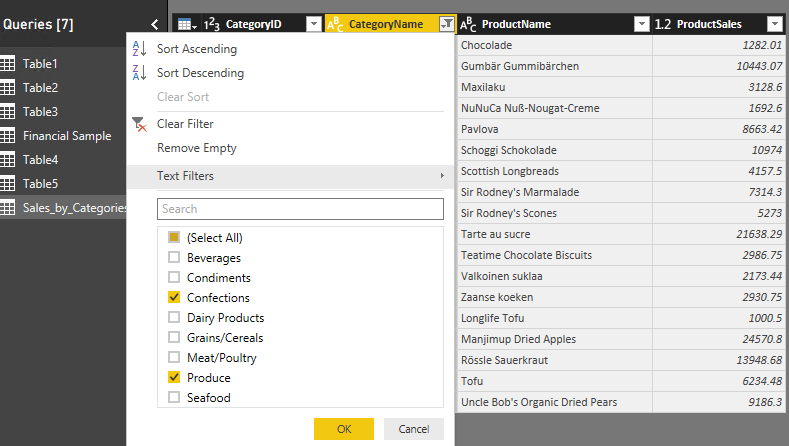
Task: Click the 21638.29 sales value
Action: pos(759,234)
